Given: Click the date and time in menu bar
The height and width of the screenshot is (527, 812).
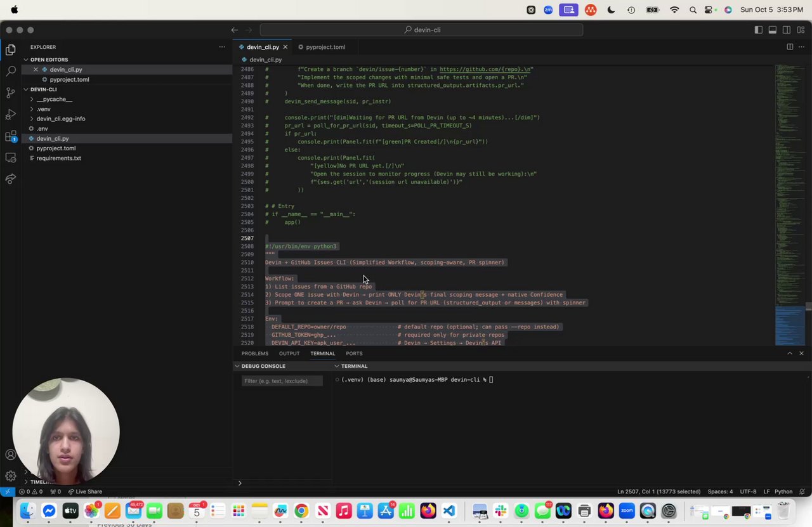Looking at the screenshot, I should point(771,10).
